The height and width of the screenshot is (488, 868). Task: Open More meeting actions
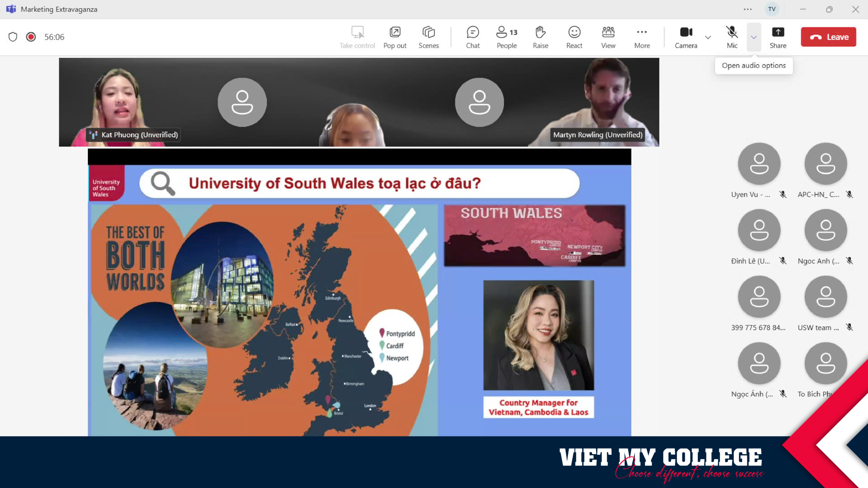642,37
